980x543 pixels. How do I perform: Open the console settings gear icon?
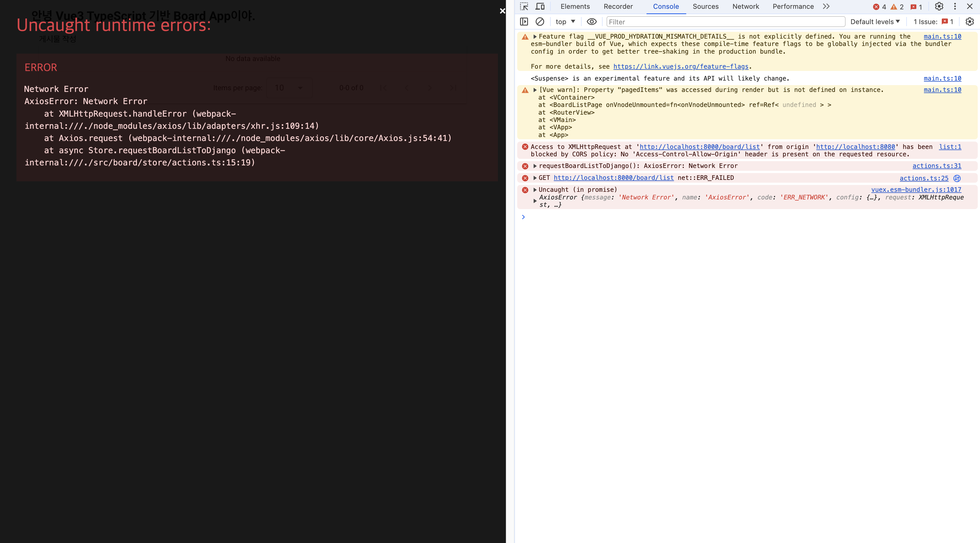[x=969, y=22]
